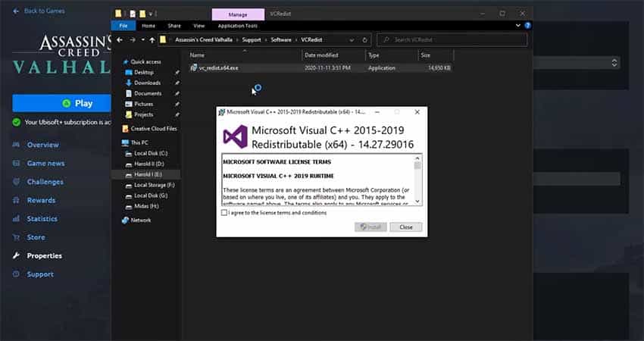
Task: Sort by Size column header
Action: [x=436, y=55]
